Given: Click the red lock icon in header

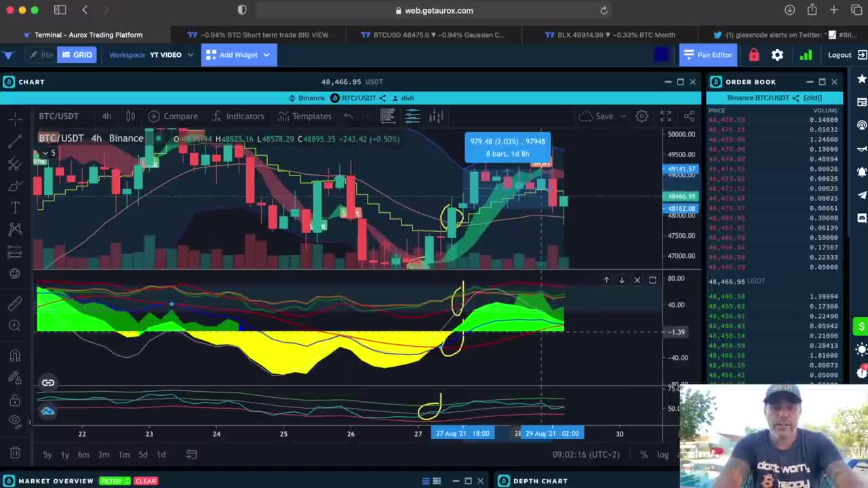Looking at the screenshot, I should click(x=754, y=55).
